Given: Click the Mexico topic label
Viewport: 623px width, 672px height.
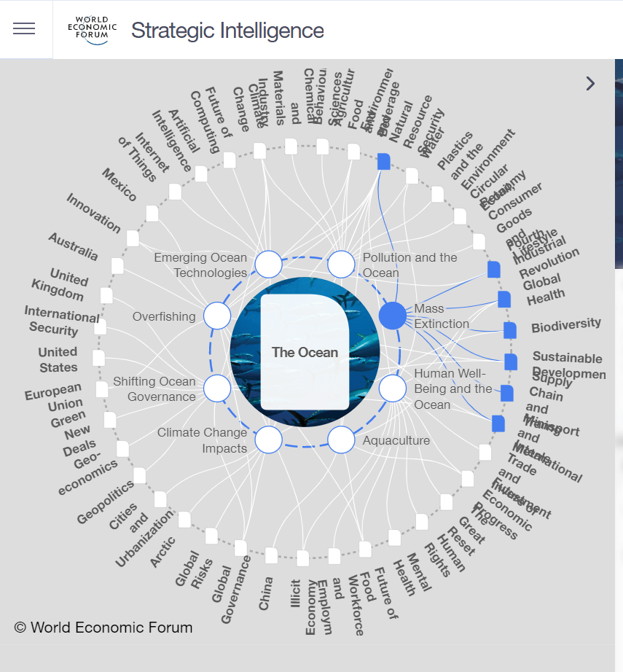Looking at the screenshot, I should coord(119,185).
